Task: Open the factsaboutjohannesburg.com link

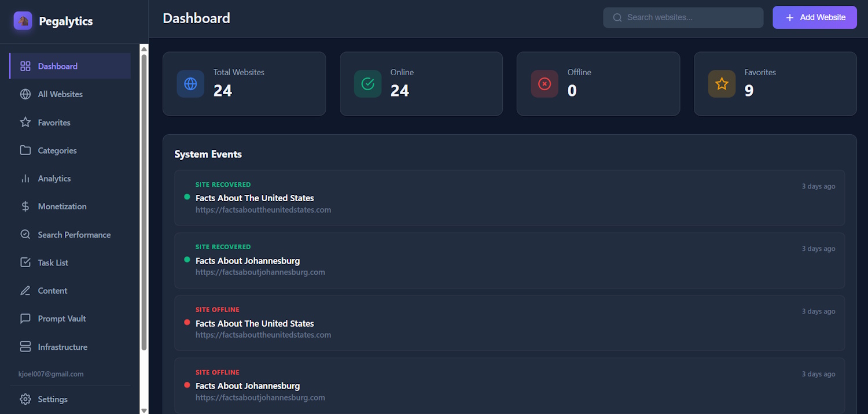Action: 260,272
